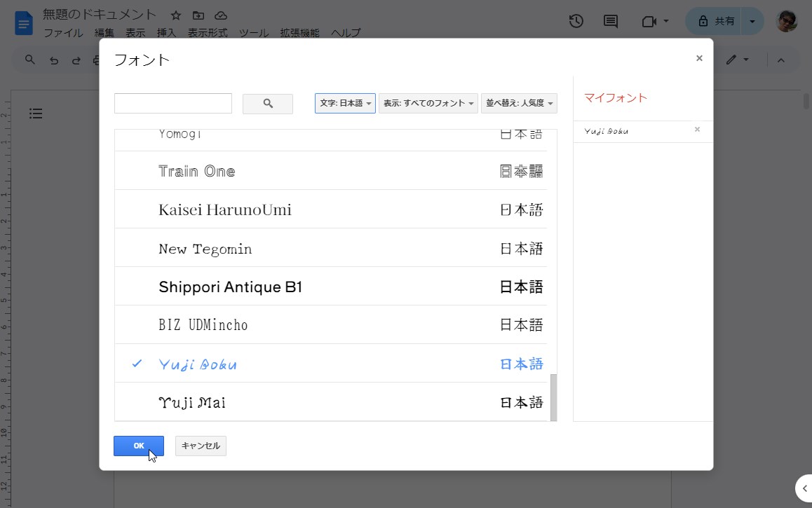The image size is (812, 508).
Task: Add the Kaisei HarunoUmi font
Action: (331, 209)
